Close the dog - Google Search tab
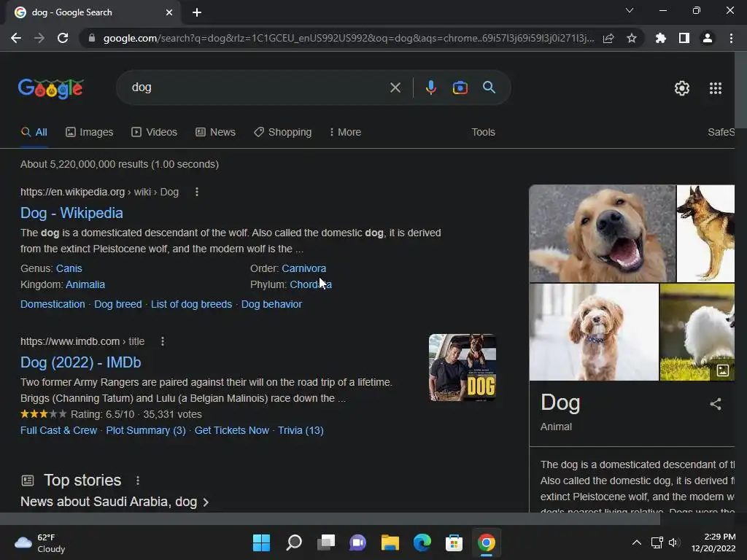 click(169, 12)
